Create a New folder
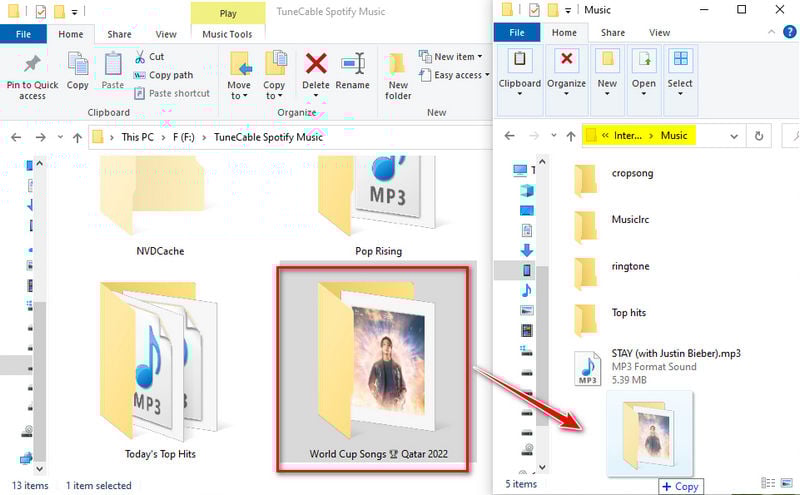 click(x=398, y=77)
